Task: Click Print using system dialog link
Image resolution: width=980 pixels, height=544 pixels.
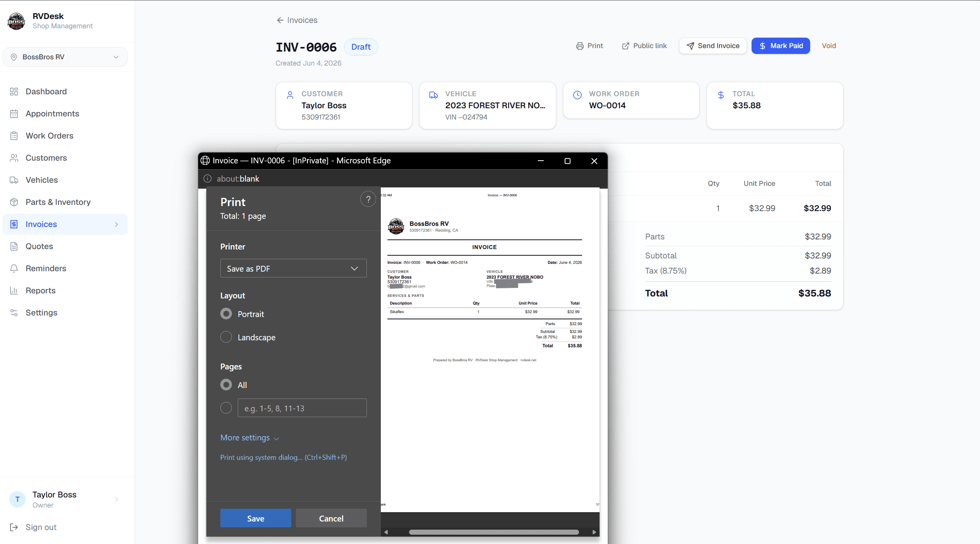Action: coord(283,457)
